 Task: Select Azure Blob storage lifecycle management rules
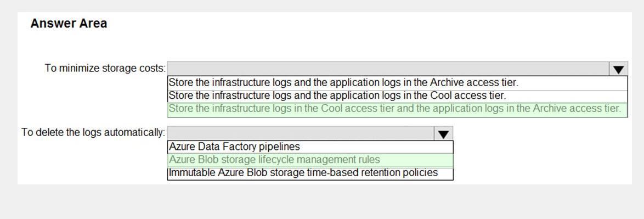click(310, 160)
